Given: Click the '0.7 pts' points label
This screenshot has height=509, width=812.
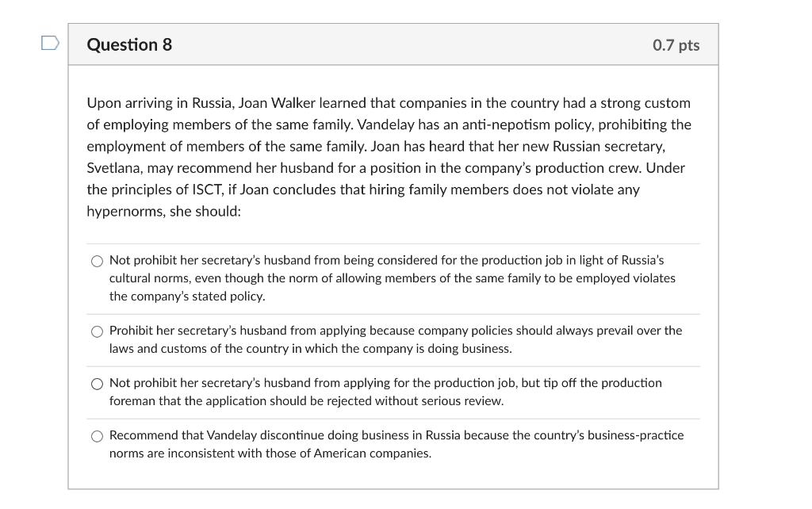Looking at the screenshot, I should [676, 45].
